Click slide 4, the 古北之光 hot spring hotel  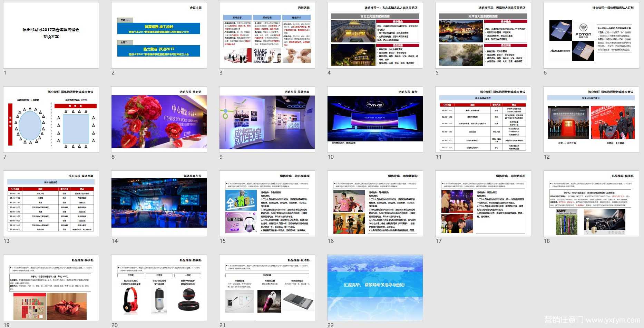pos(375,35)
